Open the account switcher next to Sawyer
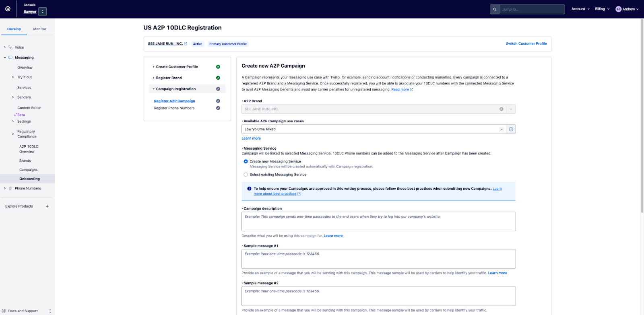 [43, 12]
